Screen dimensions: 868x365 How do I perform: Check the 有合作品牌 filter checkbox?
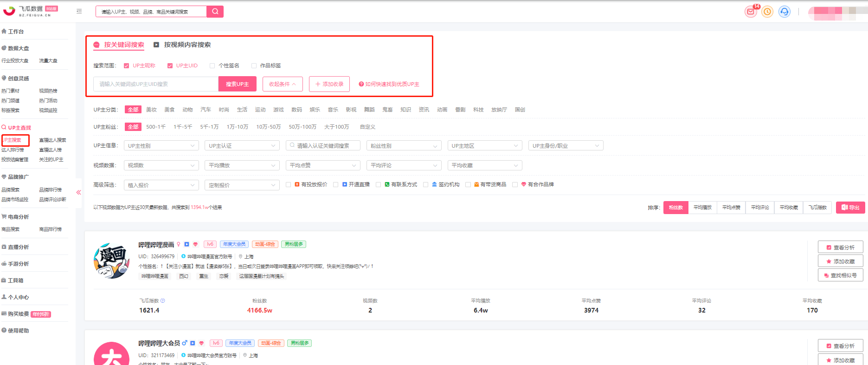pyautogui.click(x=514, y=184)
